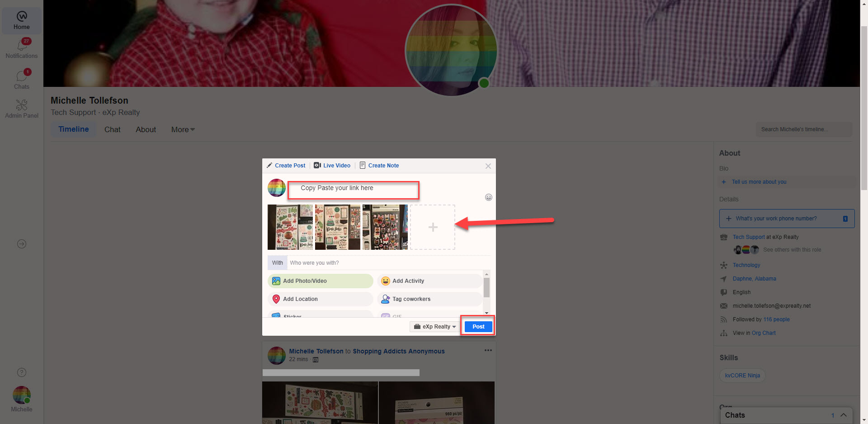
Task: Open the three-dot menu on Michelle's post
Action: point(488,350)
